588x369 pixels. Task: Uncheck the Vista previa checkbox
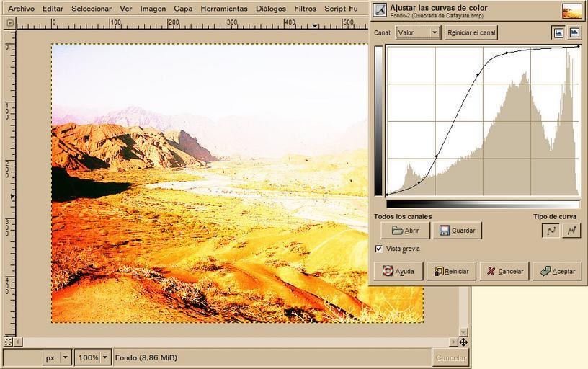point(379,249)
